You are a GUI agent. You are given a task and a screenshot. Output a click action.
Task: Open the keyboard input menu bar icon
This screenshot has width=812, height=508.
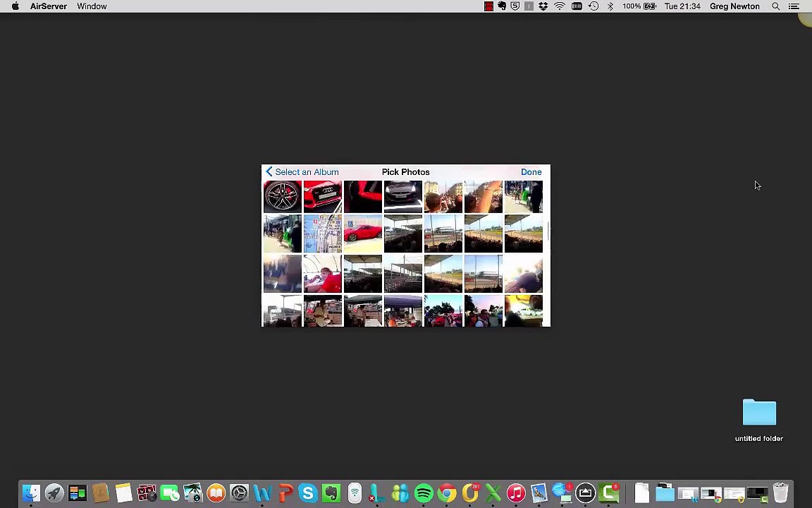coord(577,6)
